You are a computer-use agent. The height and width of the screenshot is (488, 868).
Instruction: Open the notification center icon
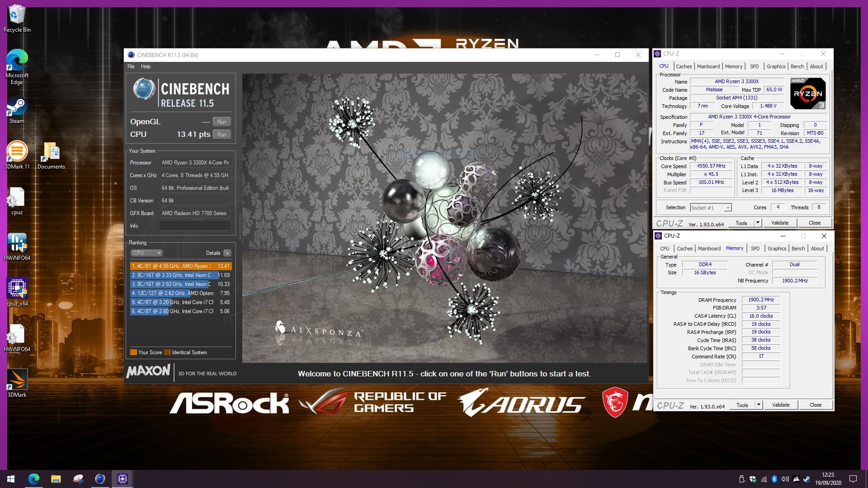[x=853, y=479]
